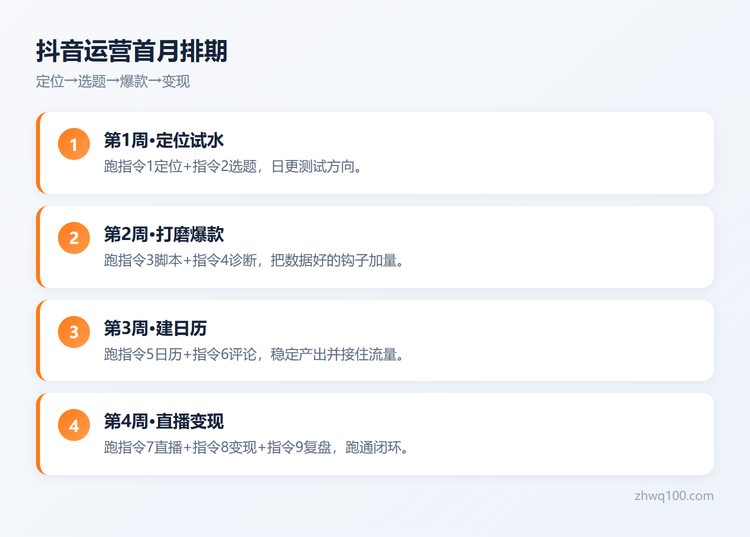Click the orange left edge of third card

(x=39, y=340)
